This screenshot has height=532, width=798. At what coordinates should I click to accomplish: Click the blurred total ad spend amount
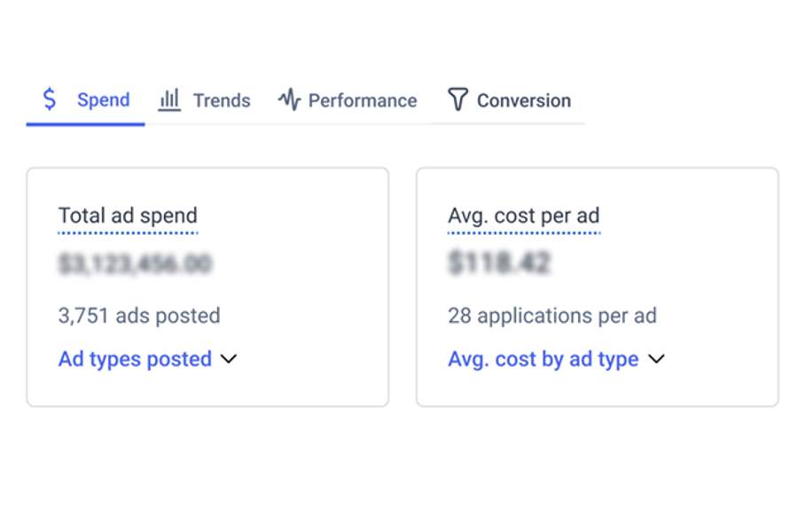135,263
